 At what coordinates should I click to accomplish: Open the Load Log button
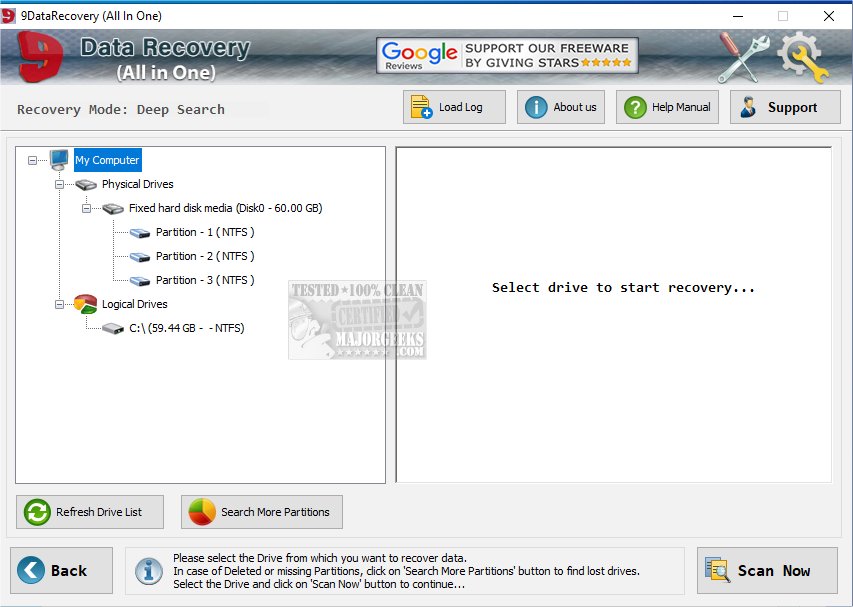tap(454, 107)
